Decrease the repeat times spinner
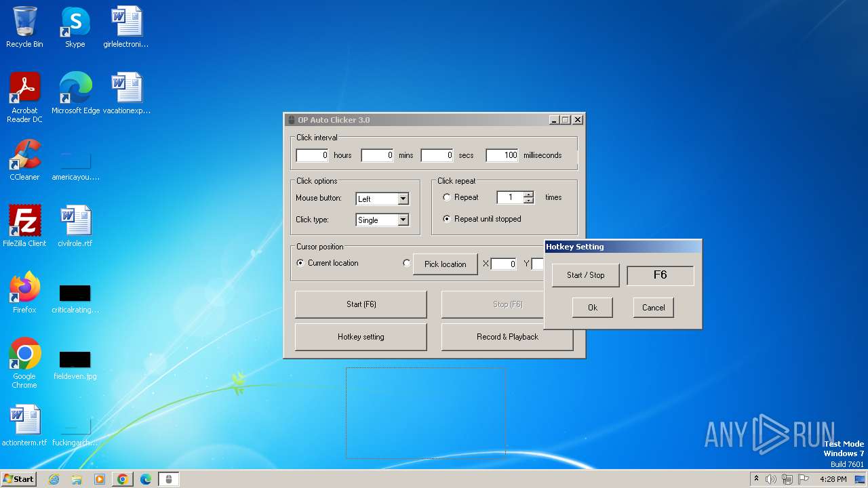The height and width of the screenshot is (488, 868). (x=529, y=201)
